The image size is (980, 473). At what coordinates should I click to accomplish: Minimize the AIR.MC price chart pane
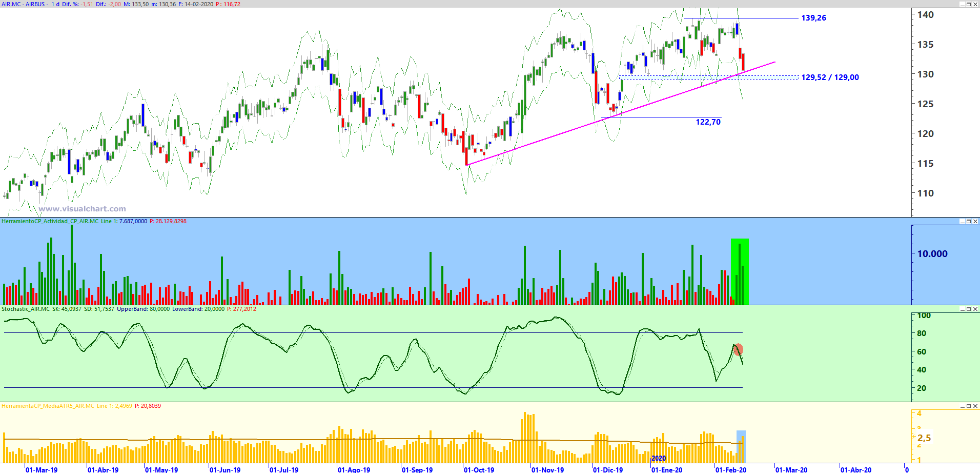[x=962, y=4]
